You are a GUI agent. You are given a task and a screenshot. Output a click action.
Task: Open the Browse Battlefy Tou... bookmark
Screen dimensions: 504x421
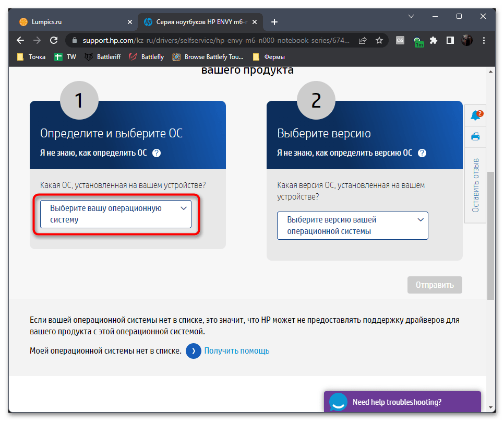(x=208, y=57)
